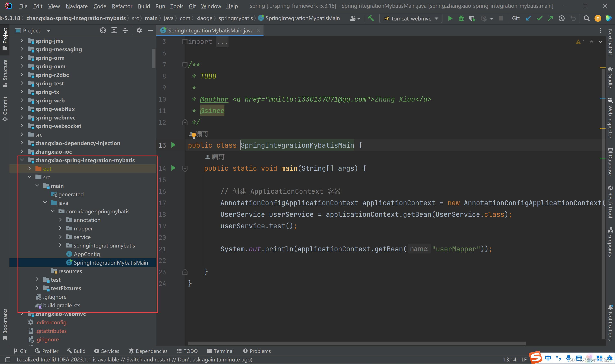Screen dimensions: 615x364
Task: Click the xiaoge breadcrumb
Action: coord(204,18)
